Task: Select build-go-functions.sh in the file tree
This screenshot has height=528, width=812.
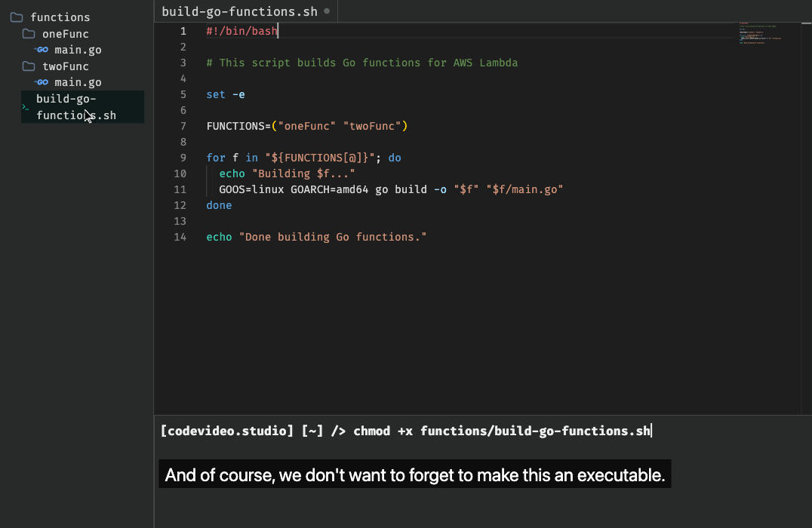Action: pyautogui.click(x=82, y=107)
